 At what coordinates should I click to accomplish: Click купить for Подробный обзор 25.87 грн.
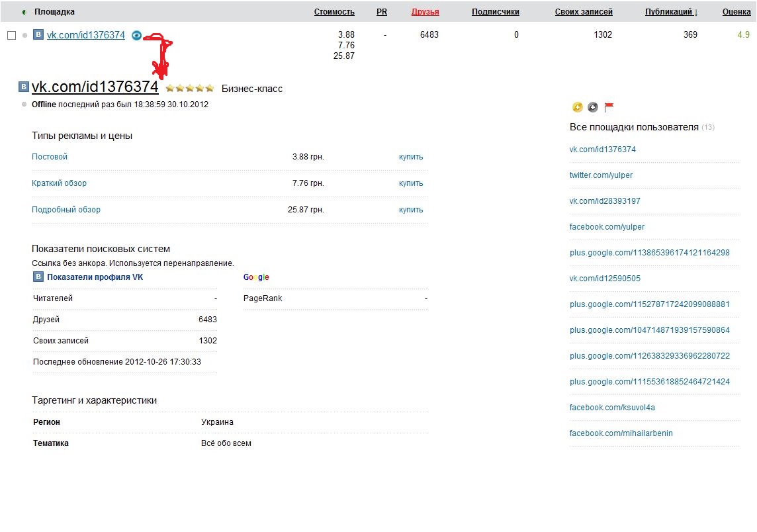[411, 210]
